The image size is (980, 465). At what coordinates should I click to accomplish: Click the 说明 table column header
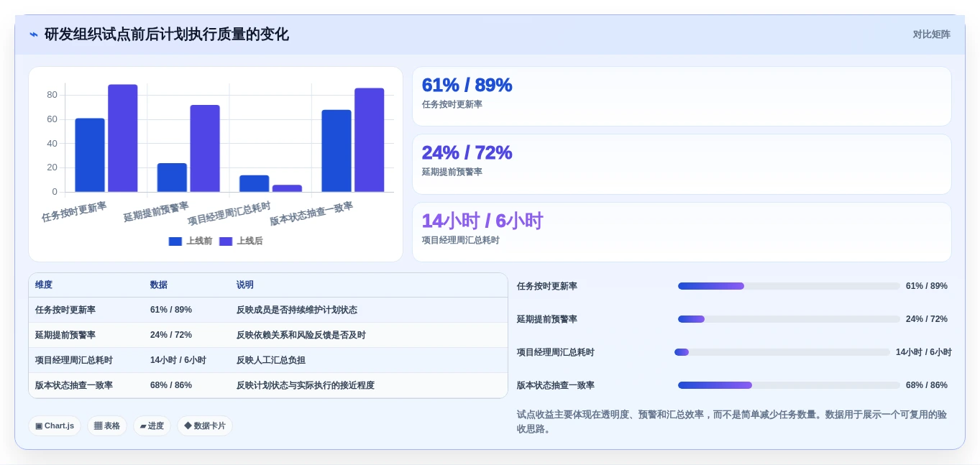[245, 285]
